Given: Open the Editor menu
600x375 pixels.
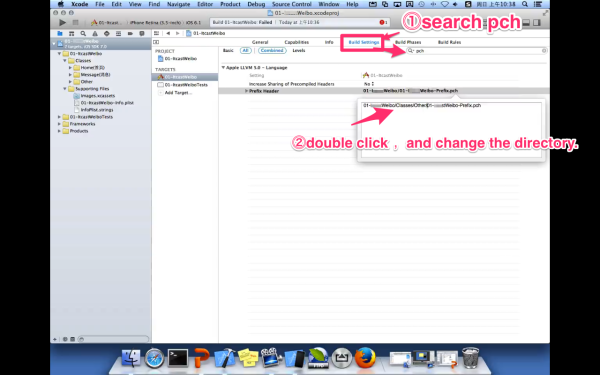Looking at the screenshot, I should [205, 4].
